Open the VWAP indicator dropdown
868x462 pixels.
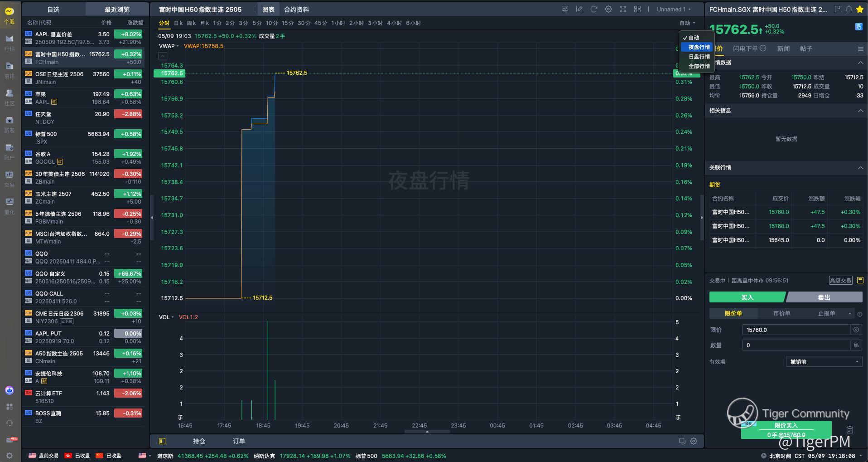[169, 46]
